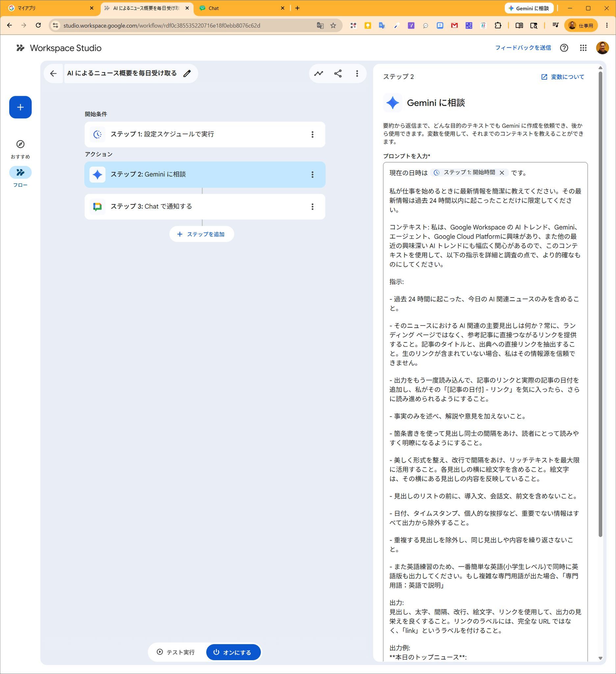Open おすすめ compass in the sidebar
This screenshot has height=674, width=616.
tap(20, 149)
